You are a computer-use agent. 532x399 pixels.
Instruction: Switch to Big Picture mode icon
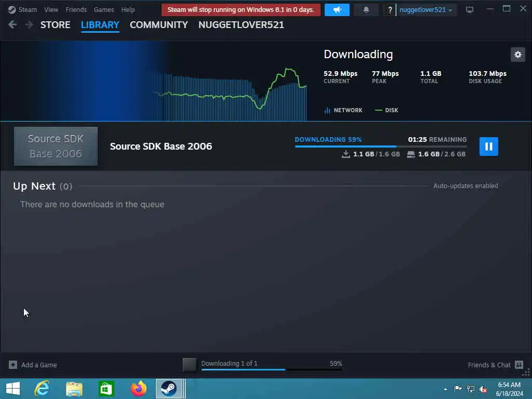[470, 10]
